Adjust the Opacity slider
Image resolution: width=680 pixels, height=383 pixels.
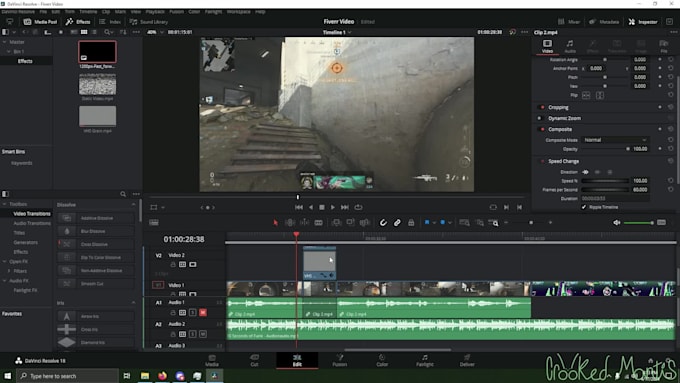click(x=605, y=149)
